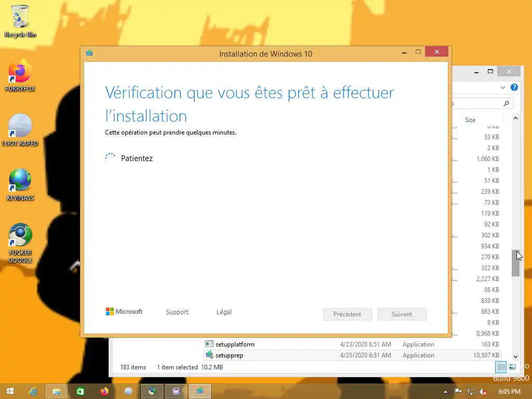
Task: Close the Installation de Windows 10 window
Action: [x=436, y=51]
